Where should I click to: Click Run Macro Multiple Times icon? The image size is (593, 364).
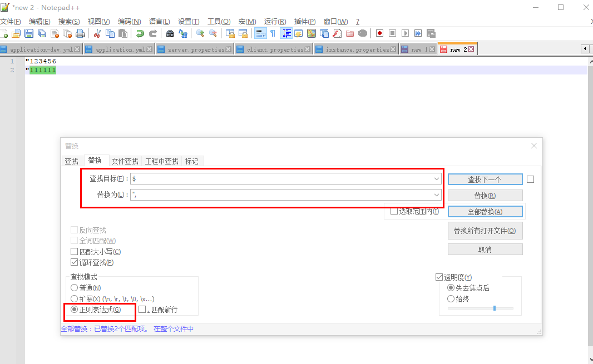pos(418,34)
